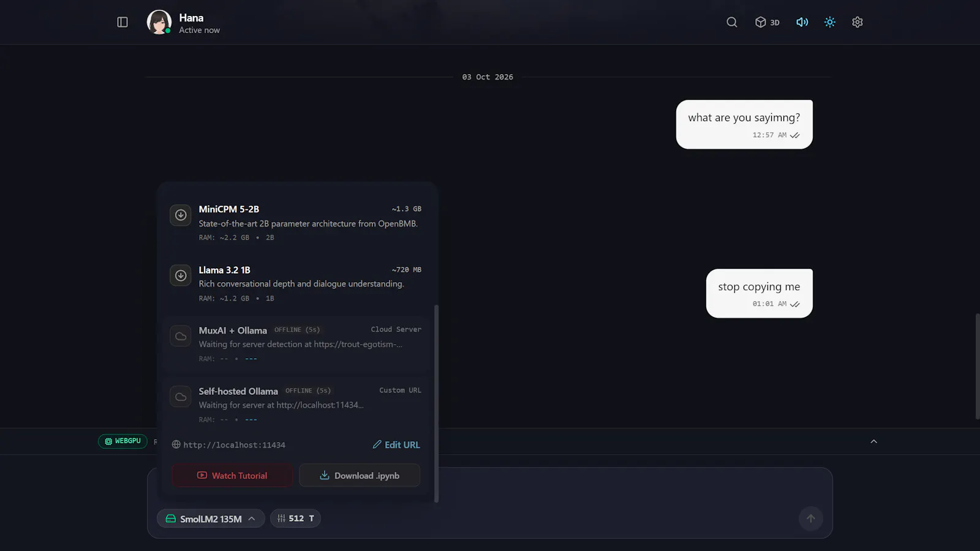Click the "Custom URL" label
The height and width of the screenshot is (551, 980).
click(x=400, y=390)
